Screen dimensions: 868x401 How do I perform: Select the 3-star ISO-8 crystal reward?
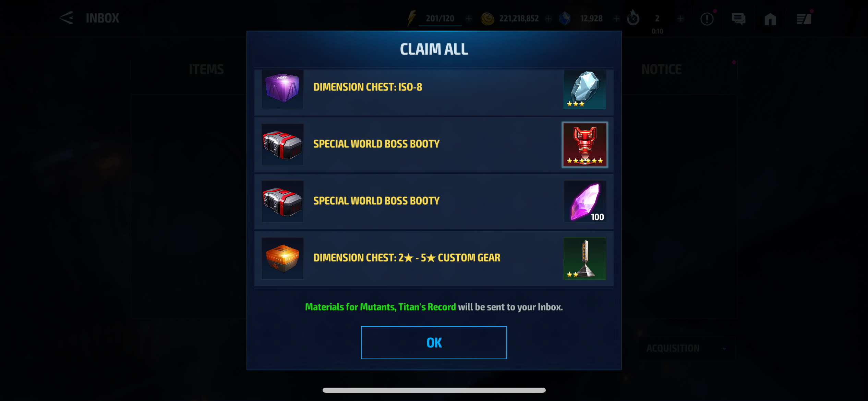(x=585, y=89)
